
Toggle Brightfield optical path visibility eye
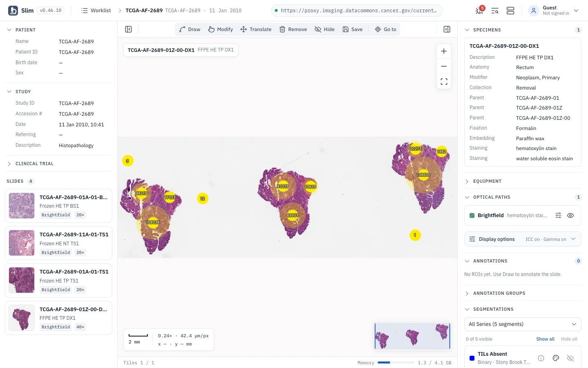pyautogui.click(x=570, y=215)
